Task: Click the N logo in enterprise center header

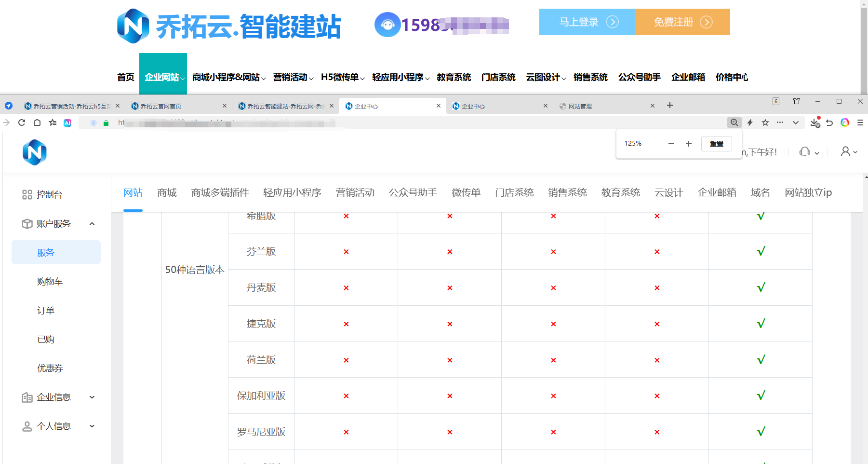Action: [x=35, y=152]
